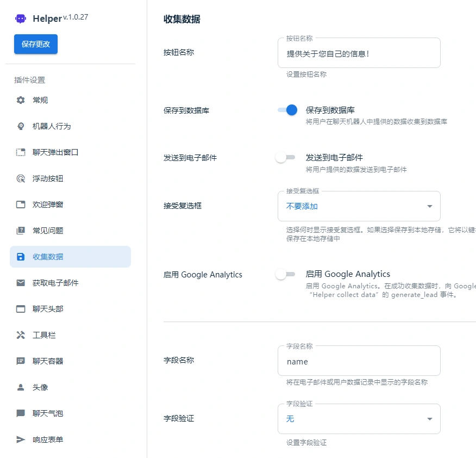This screenshot has height=458, width=476.
Task: Disable the 保存到数据库 switch
Action: point(286,110)
